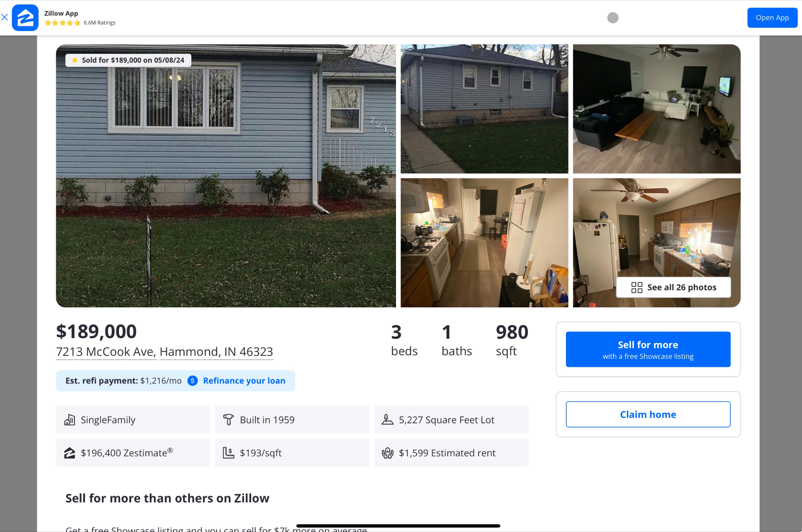Click the price per sqft icon
The height and width of the screenshot is (532, 802).
click(228, 453)
